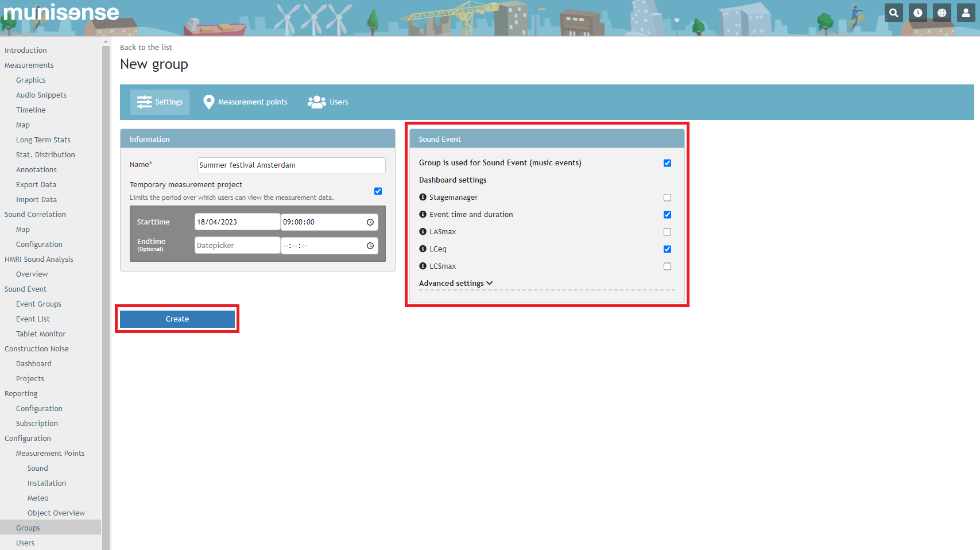980x550 pixels.
Task: Click the sidebar vertical scrollbar
Action: pos(106,287)
